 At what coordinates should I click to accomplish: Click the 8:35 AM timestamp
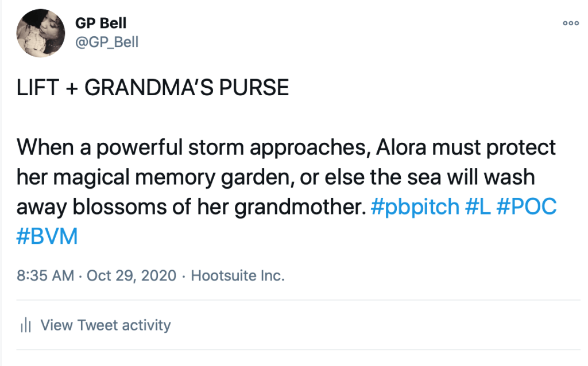pyautogui.click(x=45, y=275)
